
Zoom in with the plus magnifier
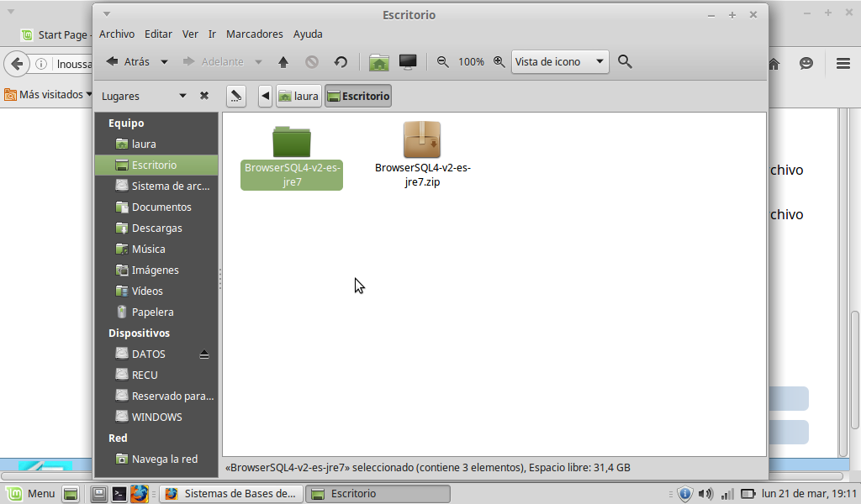[x=499, y=61]
